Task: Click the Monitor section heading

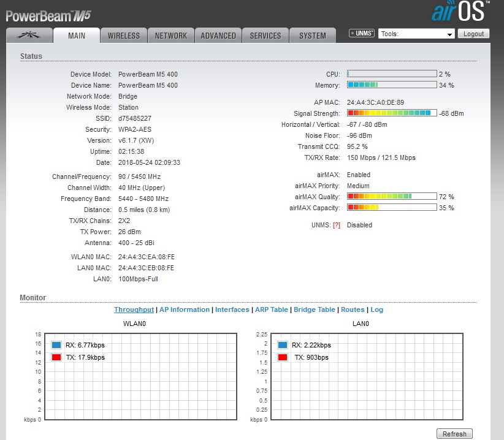Action: 32,298
